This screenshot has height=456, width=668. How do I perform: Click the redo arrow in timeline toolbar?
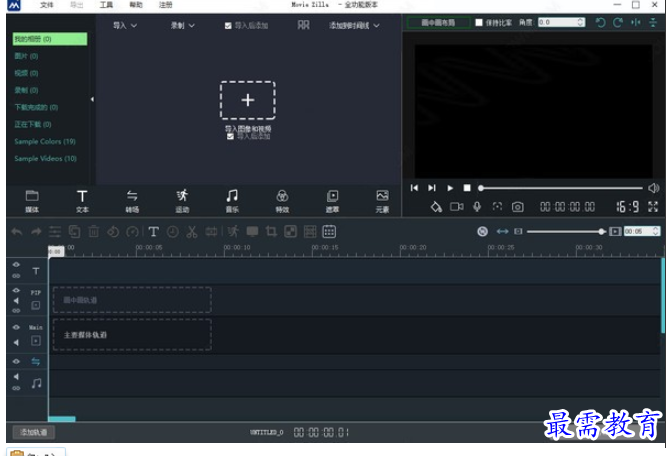click(36, 231)
